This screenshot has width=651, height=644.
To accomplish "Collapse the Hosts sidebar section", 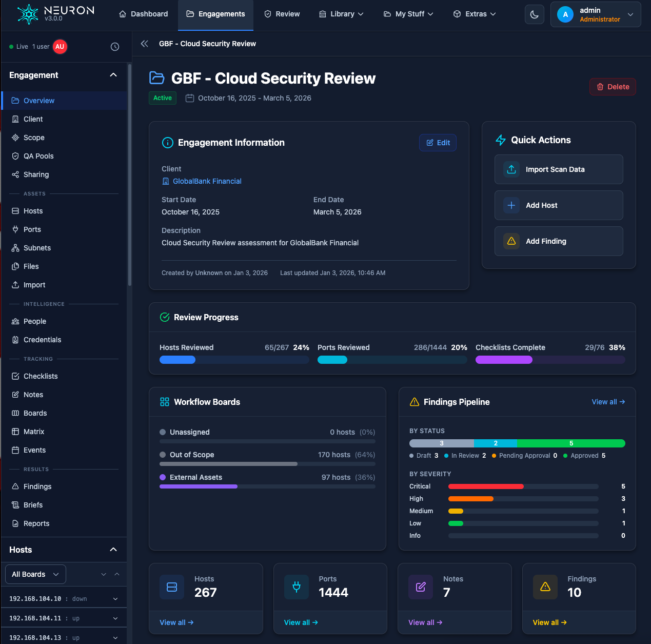I will (x=113, y=550).
